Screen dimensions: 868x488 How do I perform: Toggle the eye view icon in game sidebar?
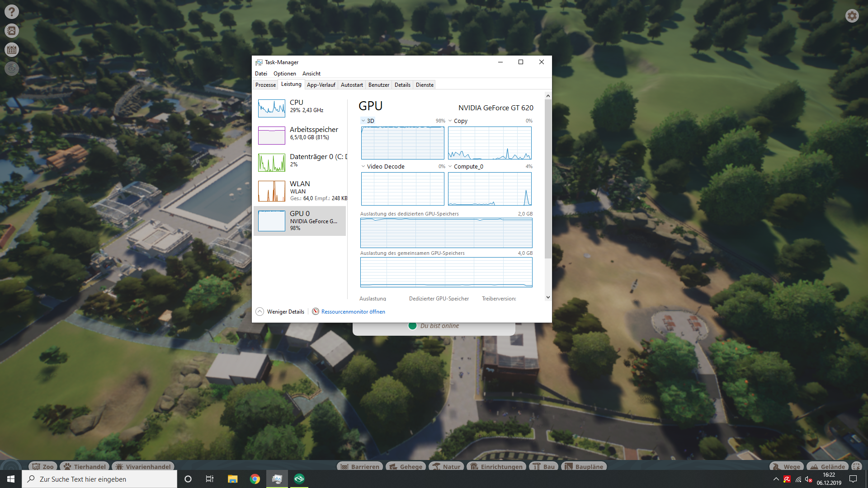click(12, 69)
